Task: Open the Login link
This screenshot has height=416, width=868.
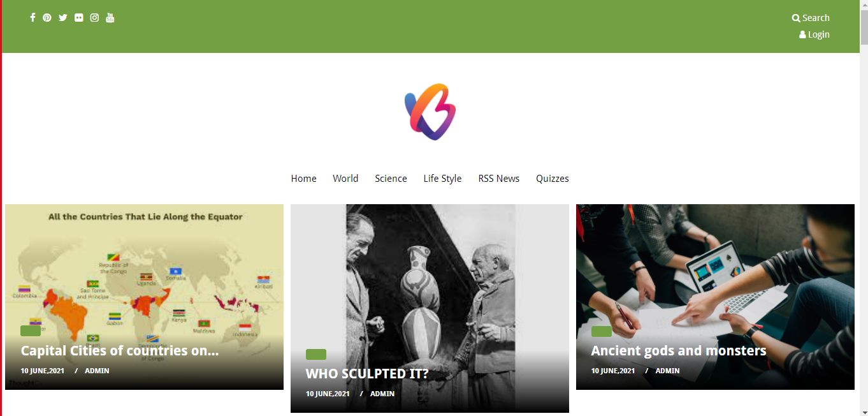Action: point(814,34)
